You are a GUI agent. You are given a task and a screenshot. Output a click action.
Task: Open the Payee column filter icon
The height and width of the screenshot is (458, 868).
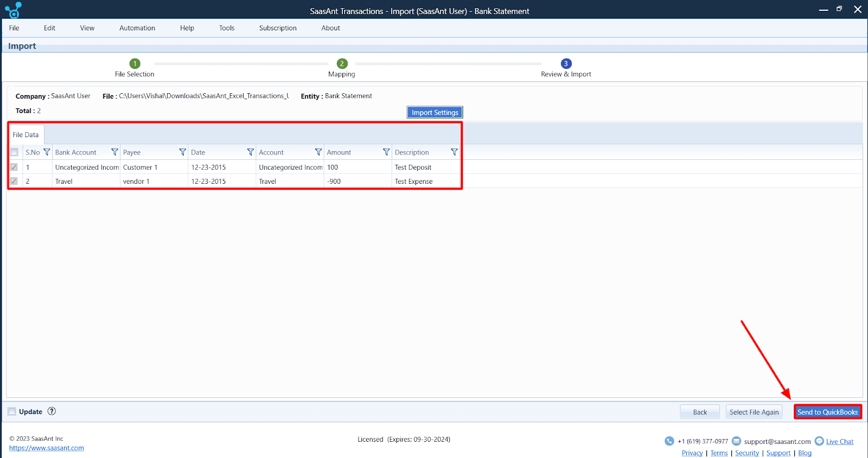coord(182,152)
